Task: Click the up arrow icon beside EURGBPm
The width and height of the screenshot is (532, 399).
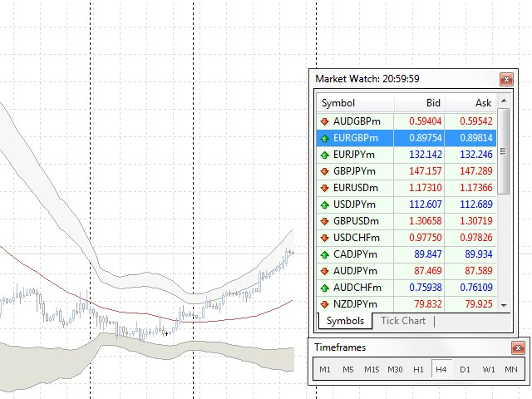Action: [323, 138]
